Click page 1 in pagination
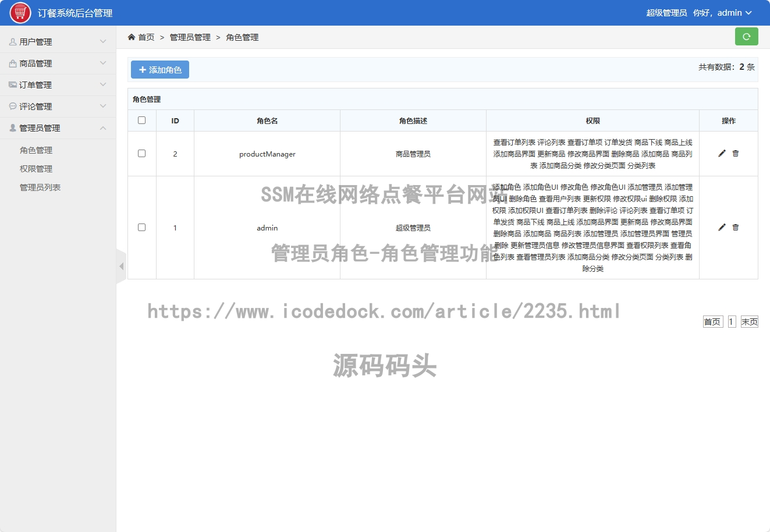The image size is (770, 532). point(732,322)
